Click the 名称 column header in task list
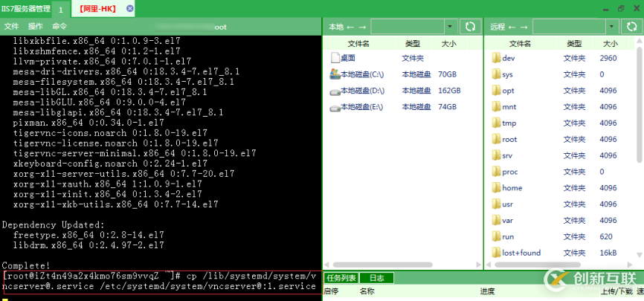 pos(367,292)
